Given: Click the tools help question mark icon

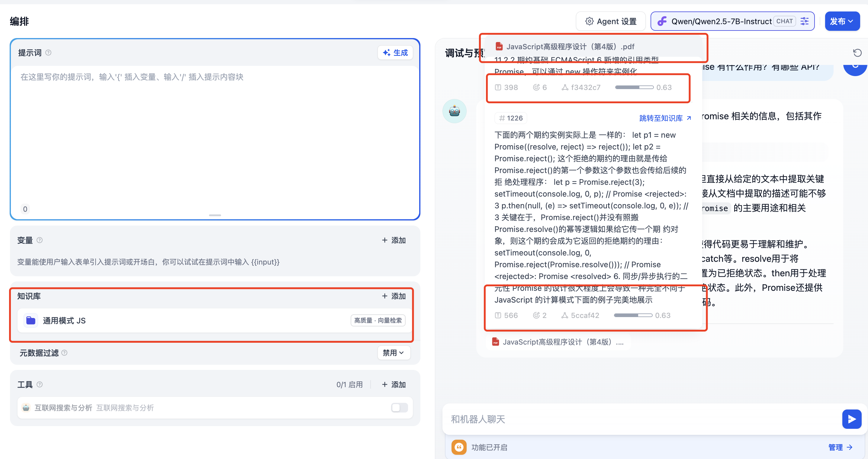Looking at the screenshot, I should click(x=40, y=384).
